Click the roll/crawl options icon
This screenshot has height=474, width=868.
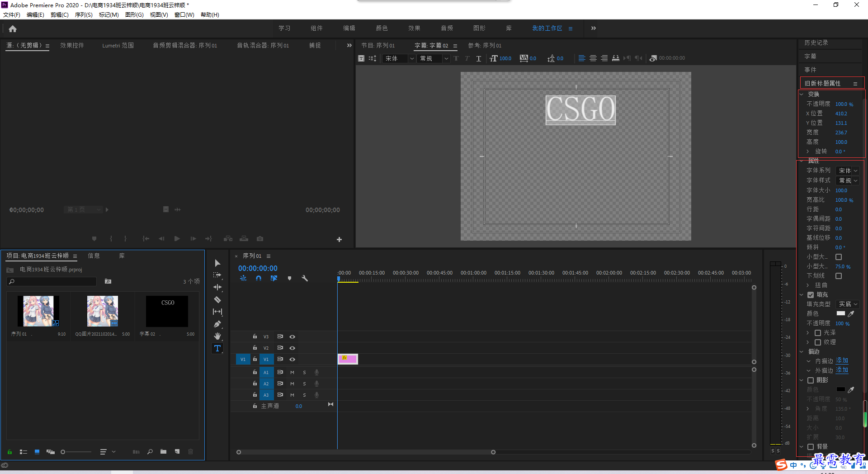373,58
